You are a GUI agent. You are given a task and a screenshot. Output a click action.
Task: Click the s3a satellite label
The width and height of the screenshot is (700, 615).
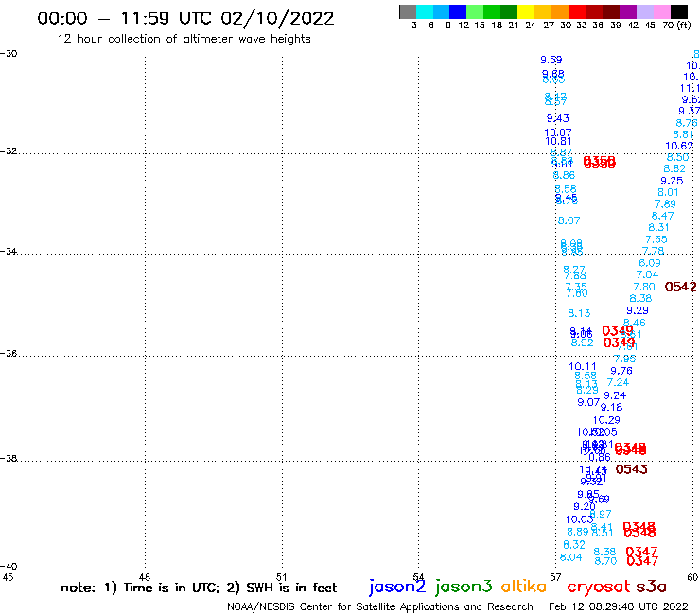(x=651, y=587)
